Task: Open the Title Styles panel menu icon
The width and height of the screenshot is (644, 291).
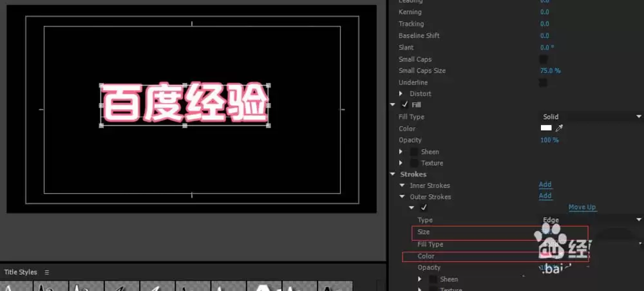Action: tap(47, 272)
